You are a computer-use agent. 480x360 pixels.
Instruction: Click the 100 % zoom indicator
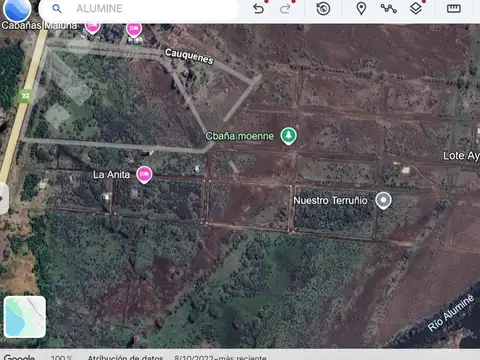coord(61,357)
